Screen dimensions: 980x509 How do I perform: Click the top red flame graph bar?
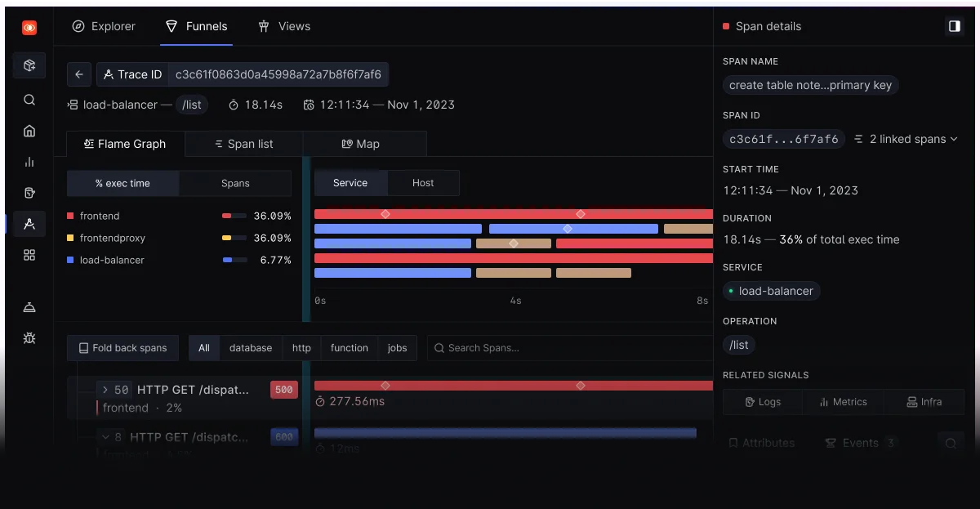(x=514, y=214)
